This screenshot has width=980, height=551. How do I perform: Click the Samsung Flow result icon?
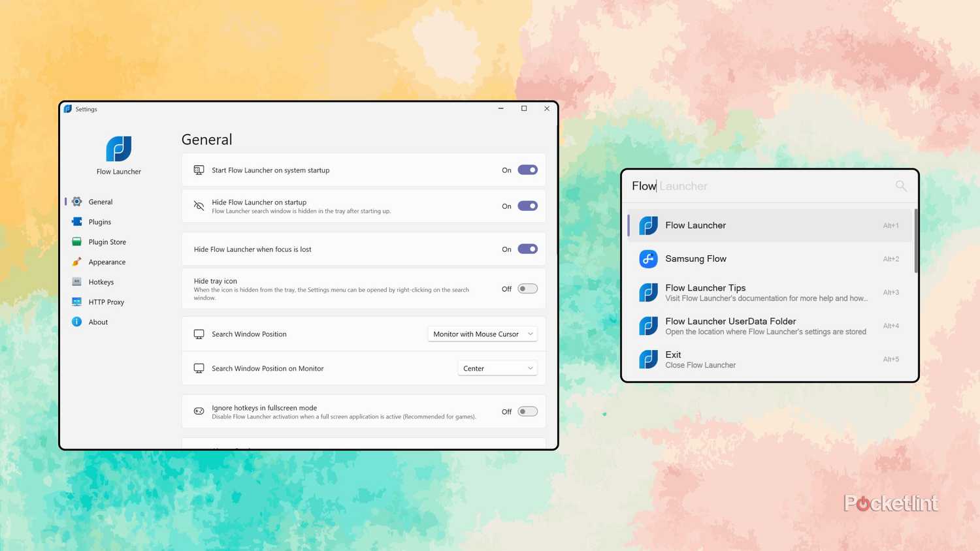648,259
